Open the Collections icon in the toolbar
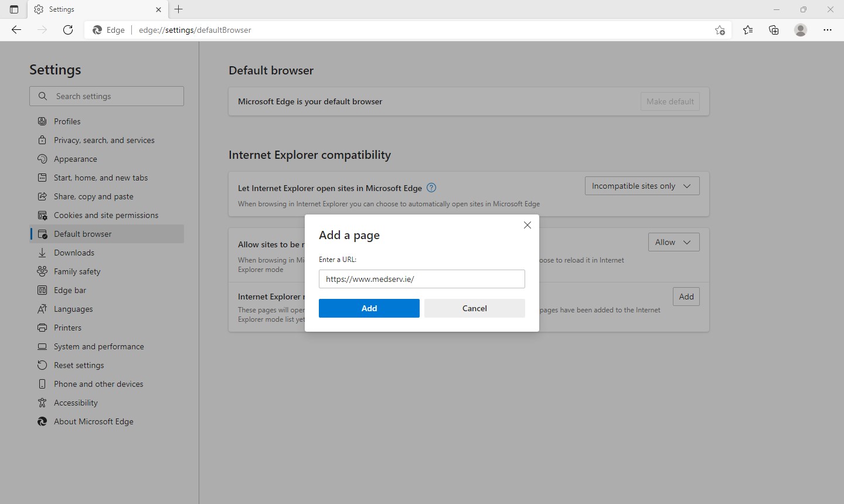 click(x=774, y=30)
